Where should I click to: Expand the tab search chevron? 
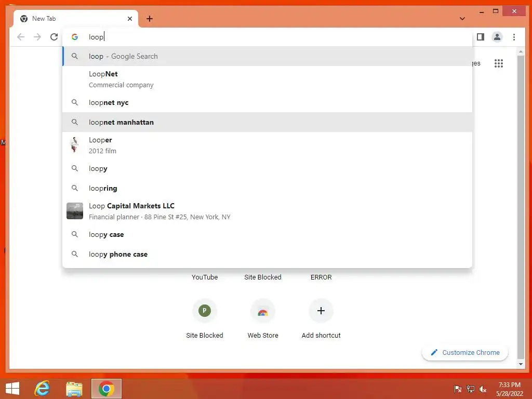(462, 19)
